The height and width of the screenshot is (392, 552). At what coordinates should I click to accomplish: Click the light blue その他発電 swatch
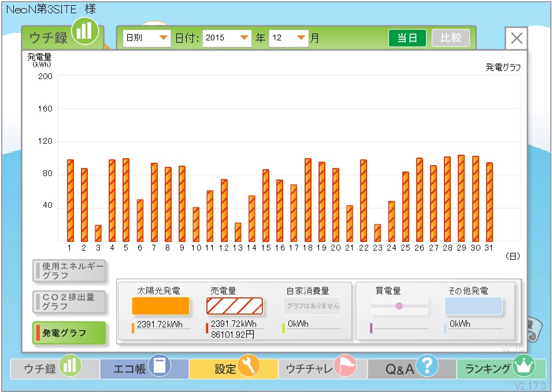click(x=473, y=306)
